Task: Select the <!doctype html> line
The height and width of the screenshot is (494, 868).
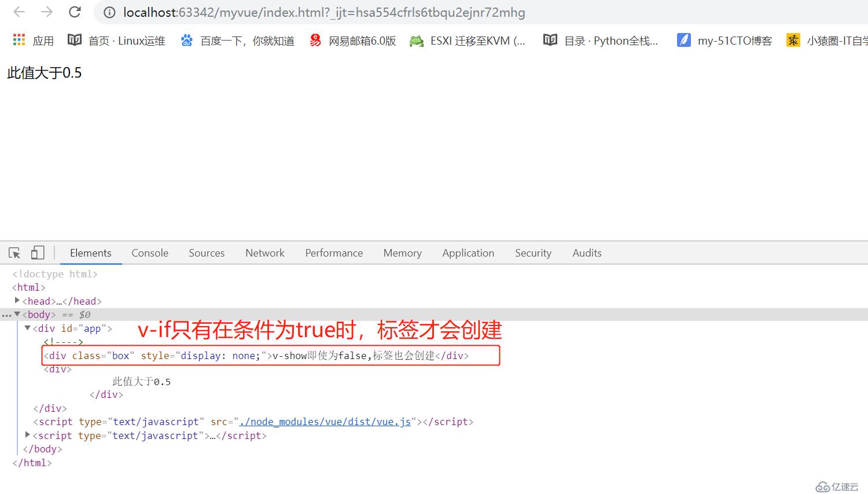Action: [55, 274]
